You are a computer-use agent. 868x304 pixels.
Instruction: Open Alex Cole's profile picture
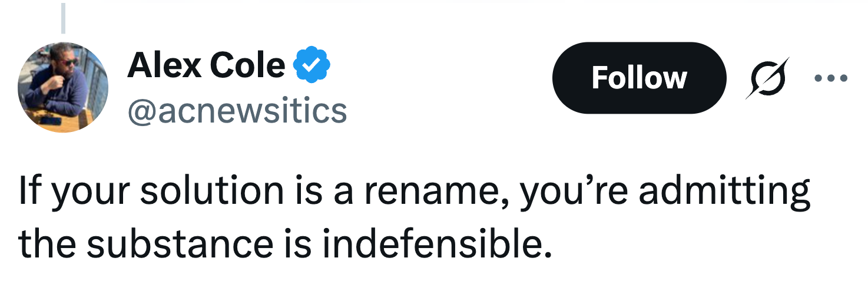(64, 87)
